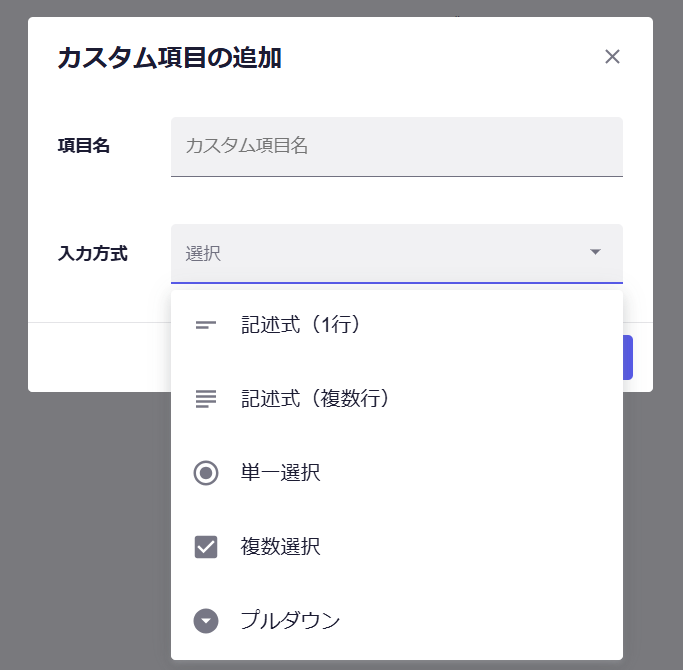The height and width of the screenshot is (670, 683).
Task: Click the circled arrow icon beside プルダウン
Action: [x=205, y=621]
